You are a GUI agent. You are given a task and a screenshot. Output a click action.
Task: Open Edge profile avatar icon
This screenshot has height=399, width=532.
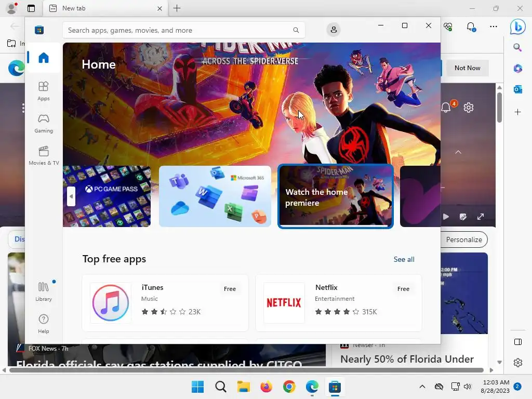(12, 8)
